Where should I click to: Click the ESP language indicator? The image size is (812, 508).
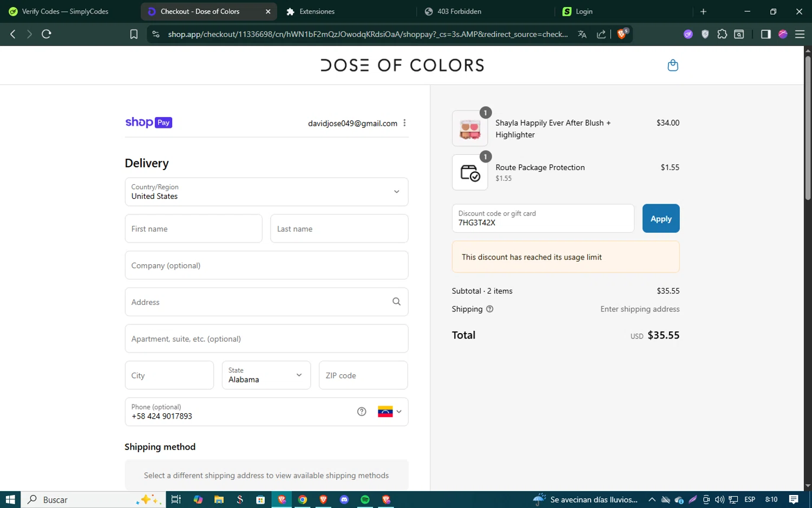tap(750, 499)
